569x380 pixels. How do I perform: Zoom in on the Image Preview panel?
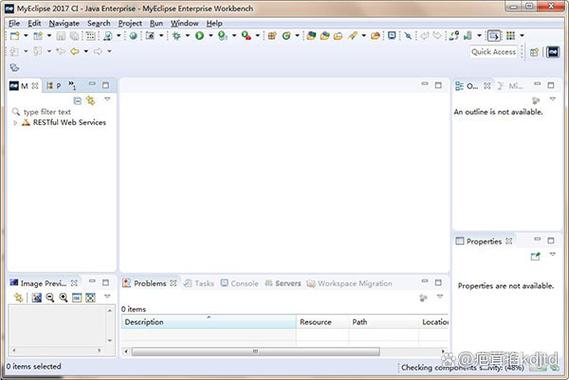coord(64,298)
